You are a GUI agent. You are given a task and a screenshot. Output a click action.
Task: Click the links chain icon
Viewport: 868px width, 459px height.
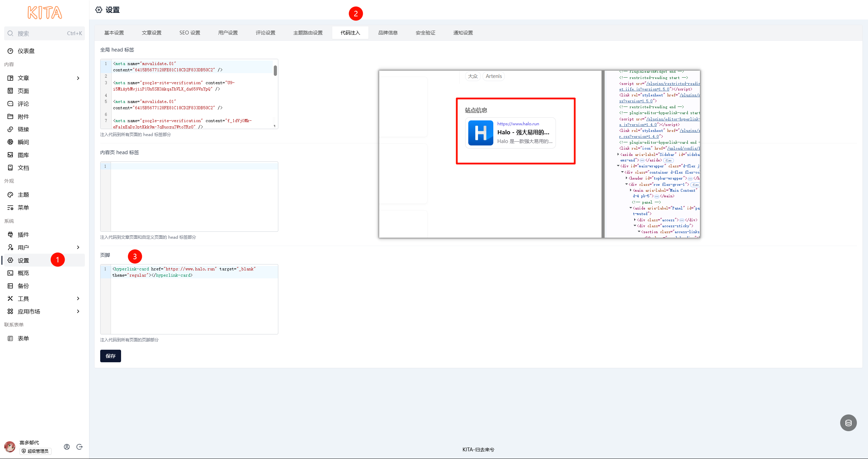[10, 129]
